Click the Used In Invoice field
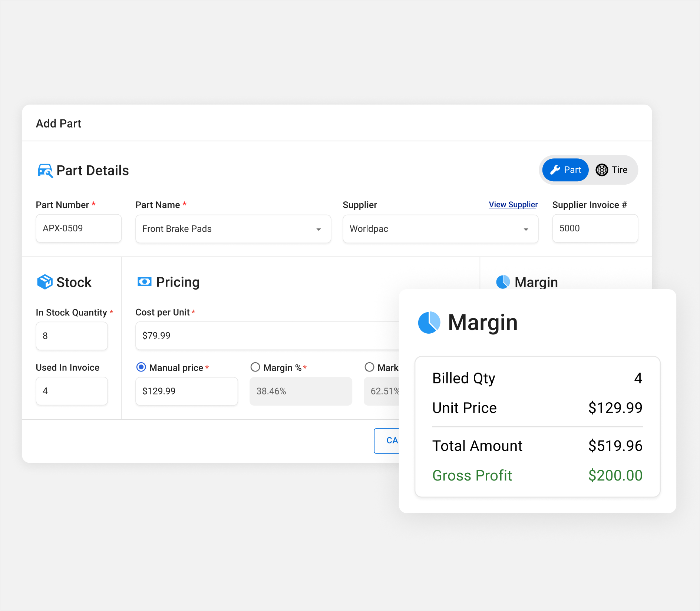This screenshot has height=611, width=700. 72,391
